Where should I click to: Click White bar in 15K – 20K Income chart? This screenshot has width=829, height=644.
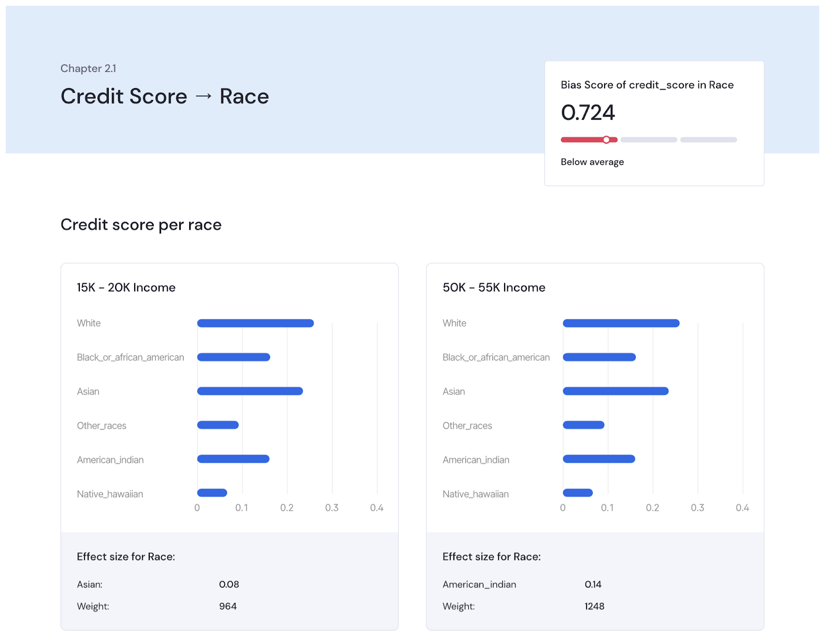[255, 323]
